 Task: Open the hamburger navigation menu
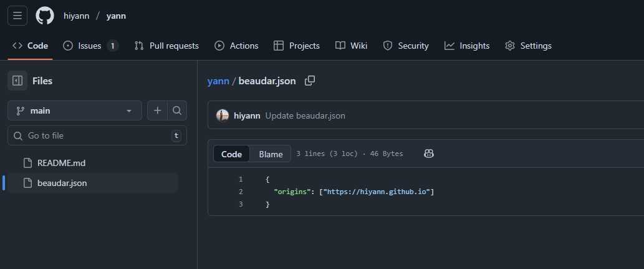17,16
